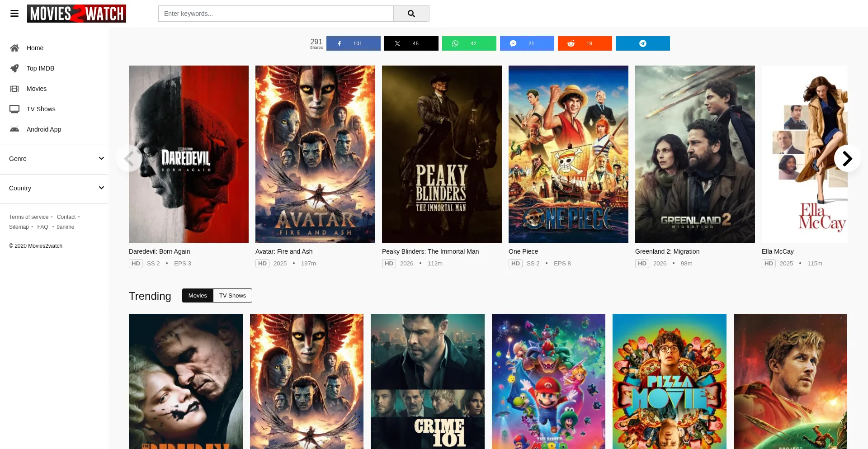
Task: Open Home from sidebar
Action: [35, 48]
